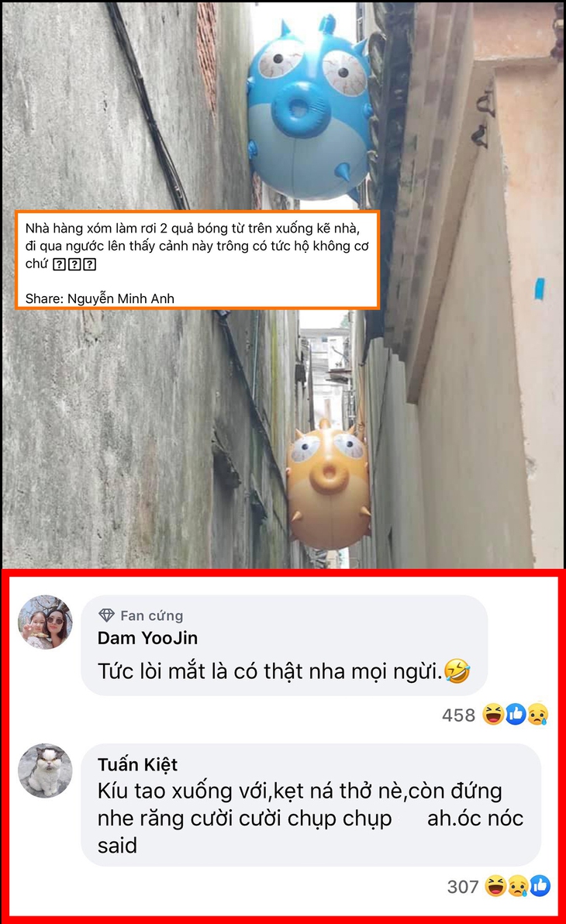Image resolution: width=566 pixels, height=924 pixels.
Task: Open Dam YooJin's profile picture
Action: (46, 622)
